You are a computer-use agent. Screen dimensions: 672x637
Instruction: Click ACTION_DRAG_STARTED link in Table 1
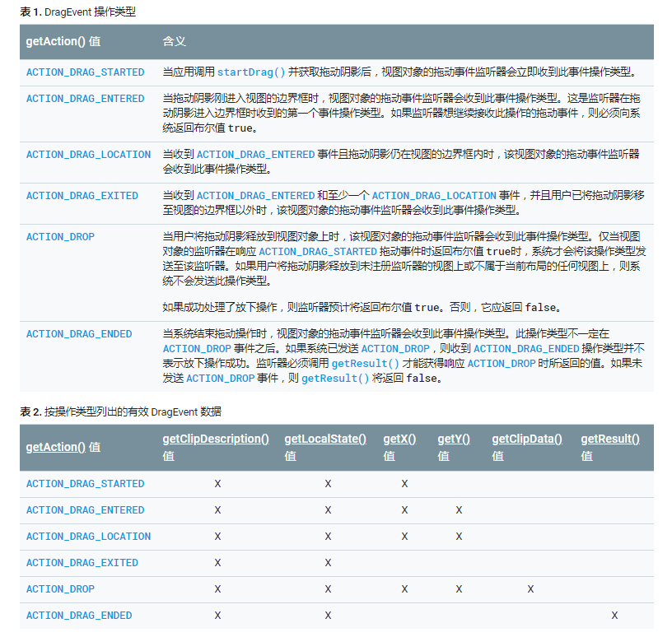click(x=85, y=72)
